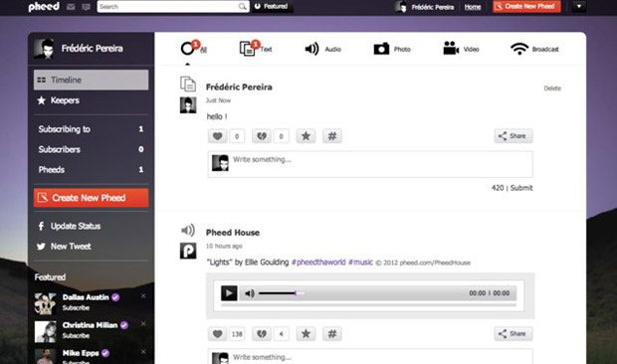Play the Ellie Goulding Lights audio
The width and height of the screenshot is (617, 364).
[x=229, y=293]
